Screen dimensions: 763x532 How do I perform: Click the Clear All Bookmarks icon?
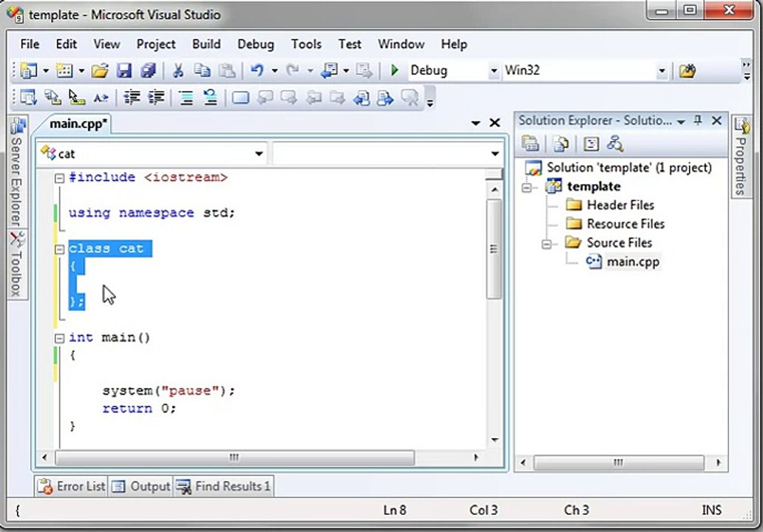point(410,98)
